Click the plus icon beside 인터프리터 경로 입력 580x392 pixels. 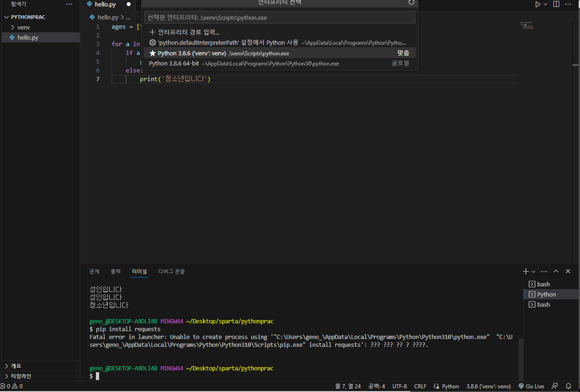tap(153, 32)
